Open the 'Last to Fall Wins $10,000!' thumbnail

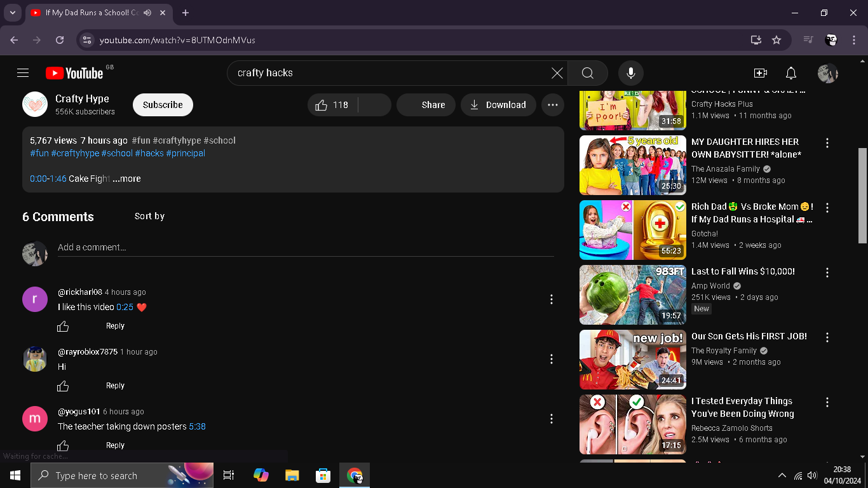point(633,295)
